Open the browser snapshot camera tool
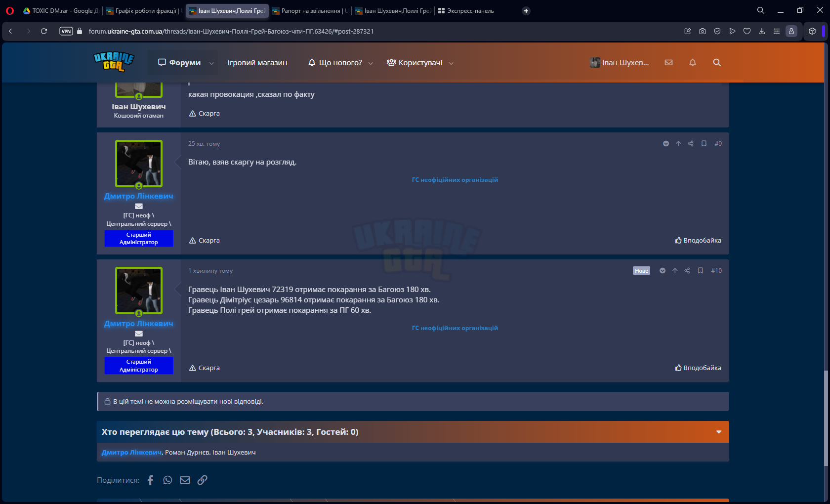Screen dimensions: 830x504 click(x=703, y=31)
